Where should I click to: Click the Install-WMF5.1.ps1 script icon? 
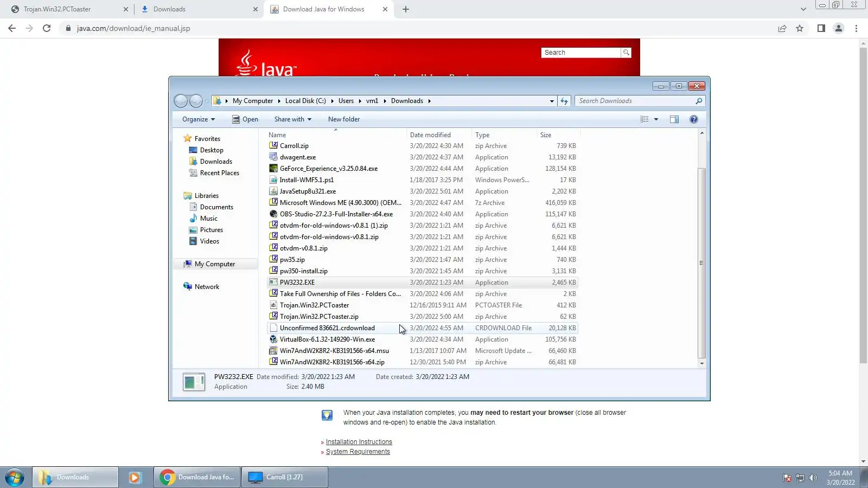tap(273, 179)
